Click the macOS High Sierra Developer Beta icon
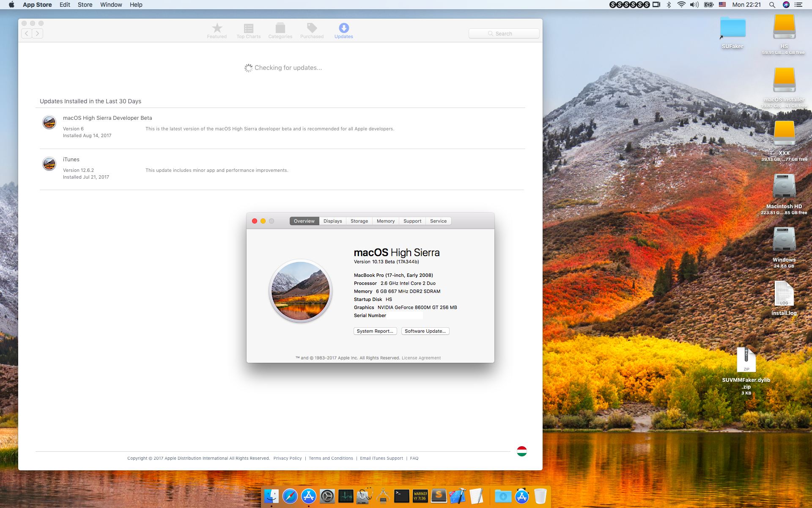The height and width of the screenshot is (508, 812). (x=49, y=122)
